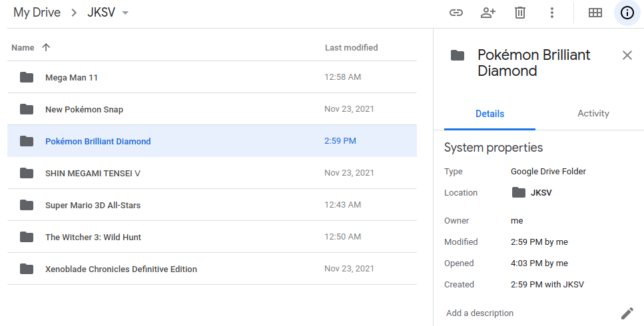This screenshot has width=644, height=326.
Task: Select Pokémon Brilliant Diamond in file list
Action: (x=98, y=142)
